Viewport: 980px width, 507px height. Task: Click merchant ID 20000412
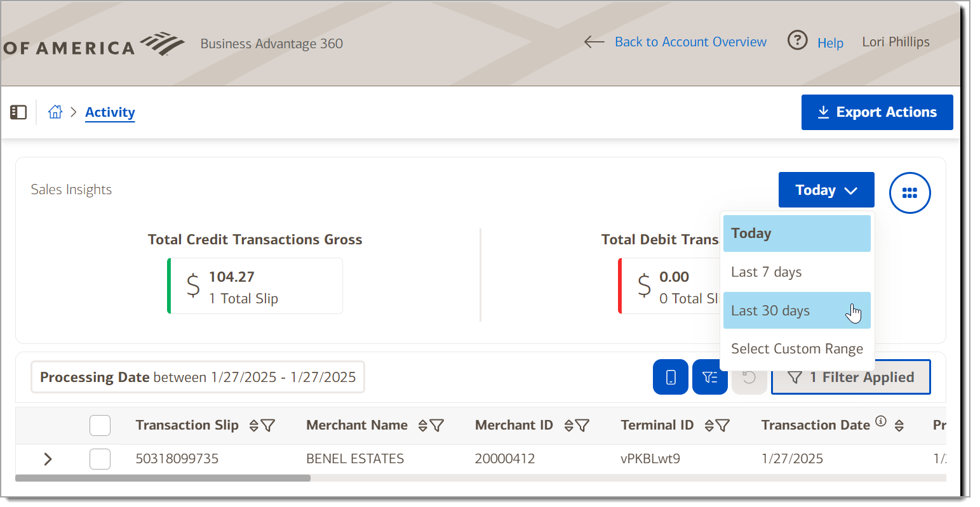(x=505, y=459)
